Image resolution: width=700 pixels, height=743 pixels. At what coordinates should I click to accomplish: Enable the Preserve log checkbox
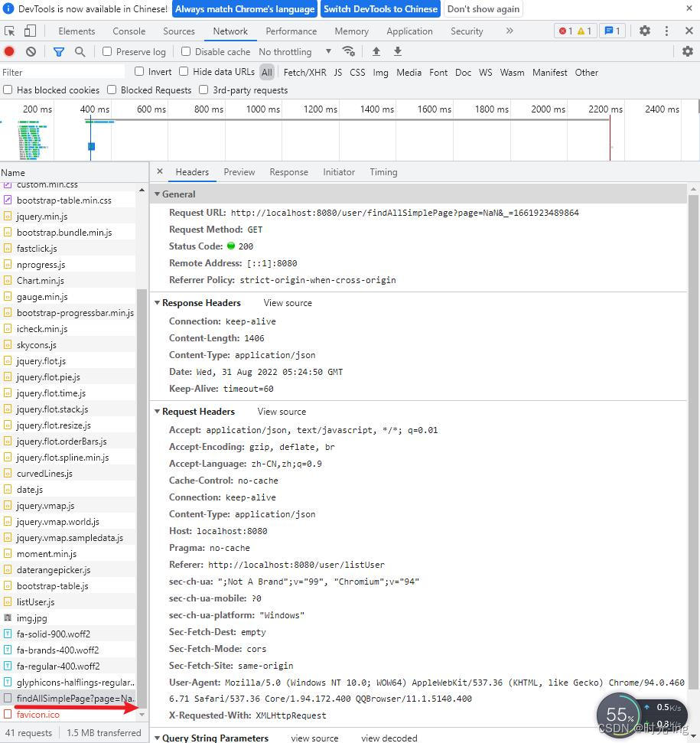106,51
